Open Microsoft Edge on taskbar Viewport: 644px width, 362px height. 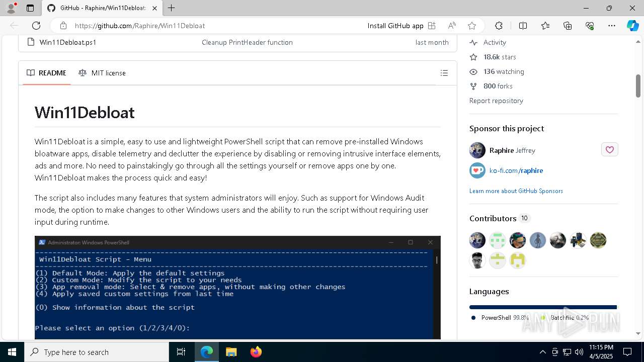[207, 352]
